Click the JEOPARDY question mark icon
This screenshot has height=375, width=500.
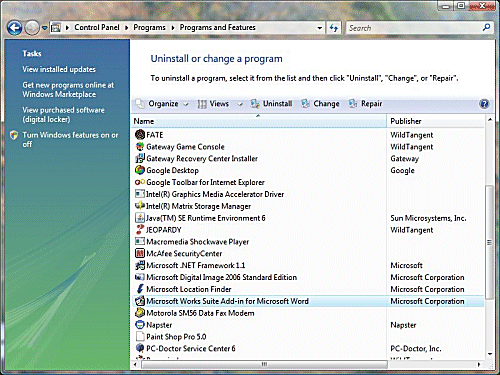click(140, 230)
